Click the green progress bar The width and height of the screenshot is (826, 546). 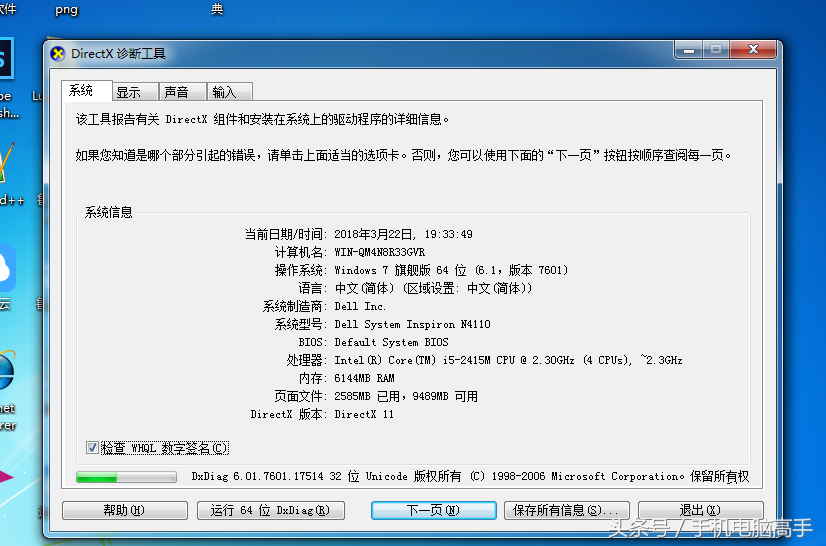pyautogui.click(x=126, y=477)
